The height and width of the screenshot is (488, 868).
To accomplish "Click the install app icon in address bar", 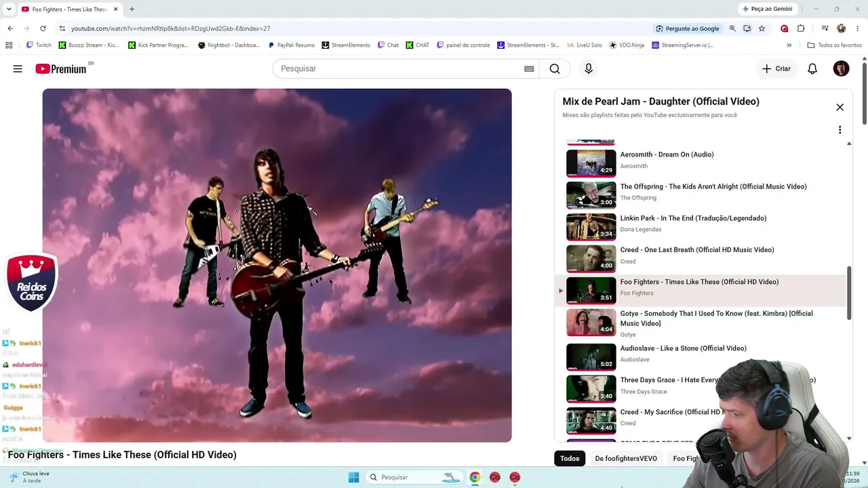I will pyautogui.click(x=747, y=28).
